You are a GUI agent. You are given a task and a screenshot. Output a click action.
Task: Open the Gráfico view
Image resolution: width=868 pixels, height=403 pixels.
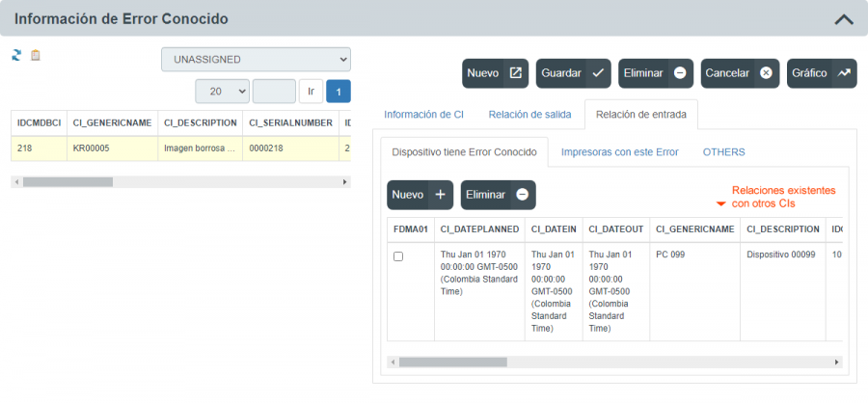pos(822,73)
